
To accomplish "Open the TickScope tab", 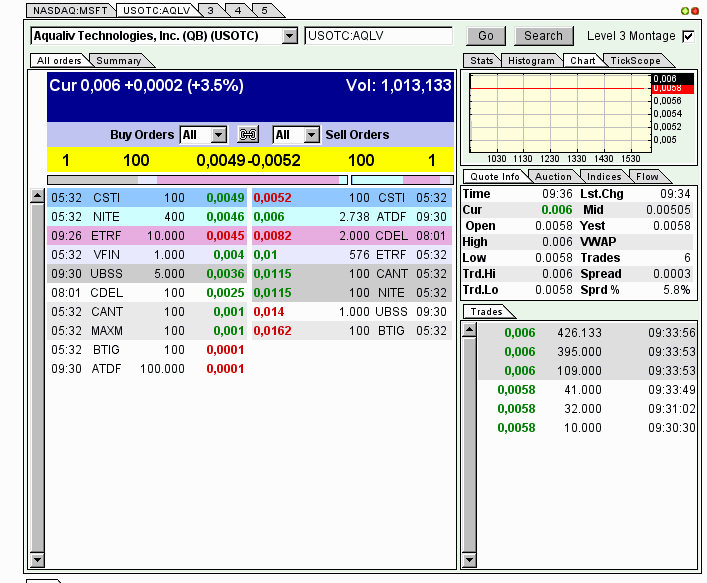I will point(635,60).
